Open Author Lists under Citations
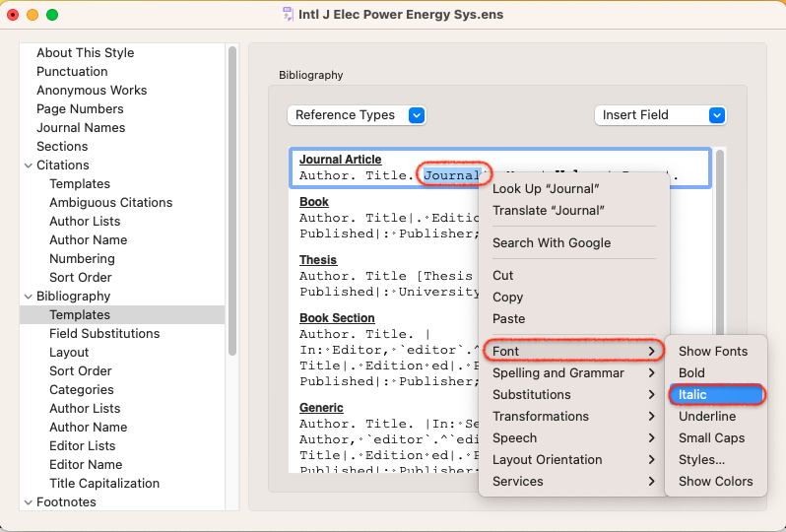Screen dimensions: 786x532 coord(85,221)
